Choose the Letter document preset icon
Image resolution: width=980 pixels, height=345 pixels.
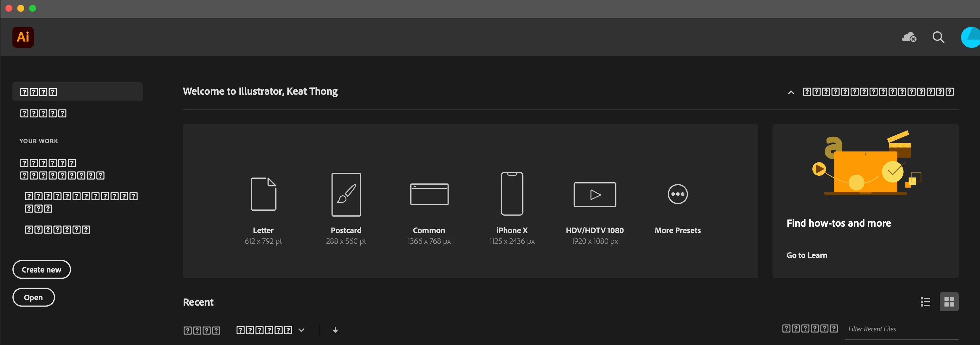tap(263, 194)
